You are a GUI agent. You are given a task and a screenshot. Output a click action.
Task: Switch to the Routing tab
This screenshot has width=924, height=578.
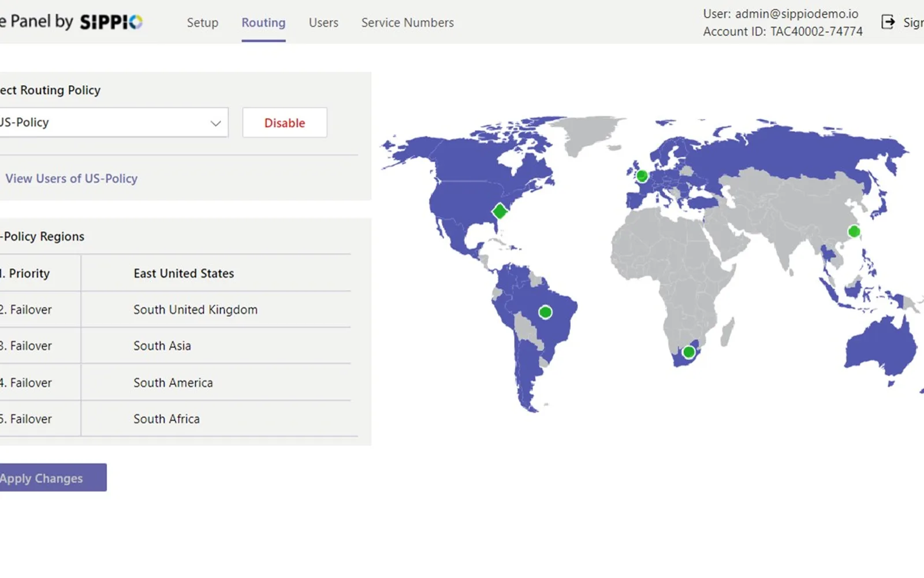[263, 23]
